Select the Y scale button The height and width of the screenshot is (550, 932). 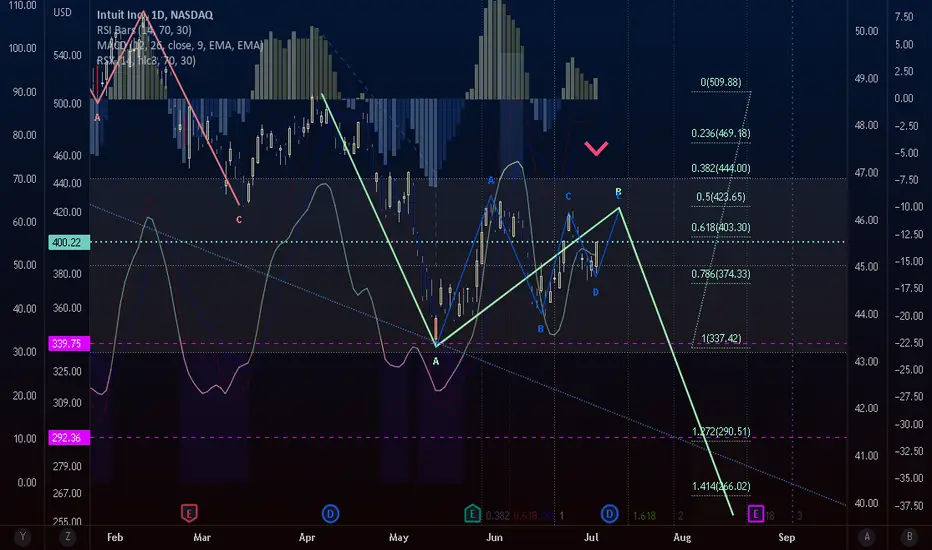(23, 537)
